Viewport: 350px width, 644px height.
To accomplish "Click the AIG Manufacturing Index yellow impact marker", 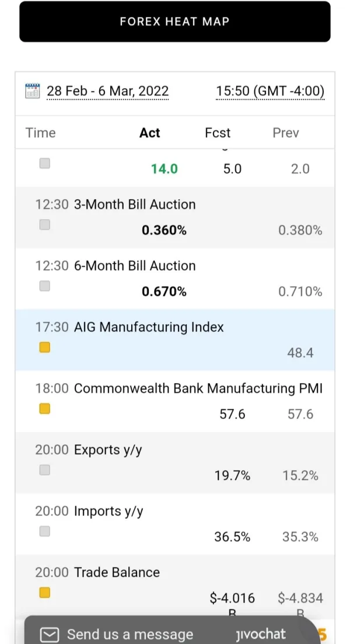I will click(x=45, y=347).
